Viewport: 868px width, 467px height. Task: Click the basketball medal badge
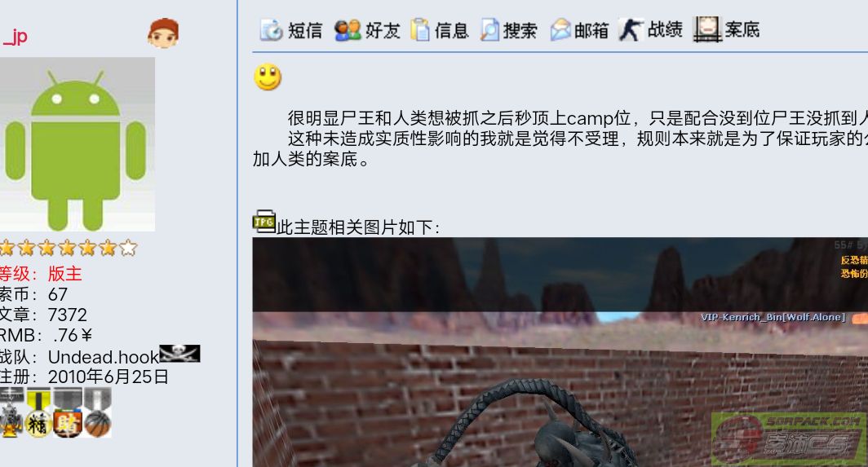[x=98, y=412]
